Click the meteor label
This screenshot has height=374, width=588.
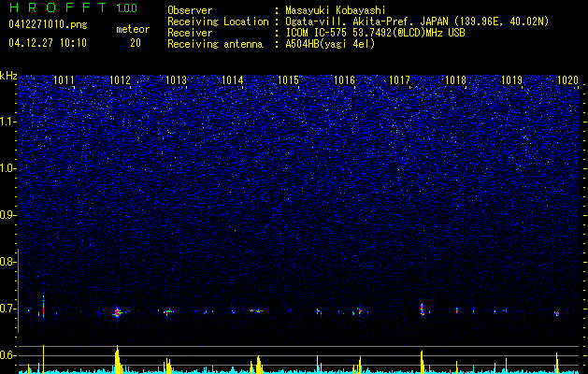pyautogui.click(x=133, y=29)
